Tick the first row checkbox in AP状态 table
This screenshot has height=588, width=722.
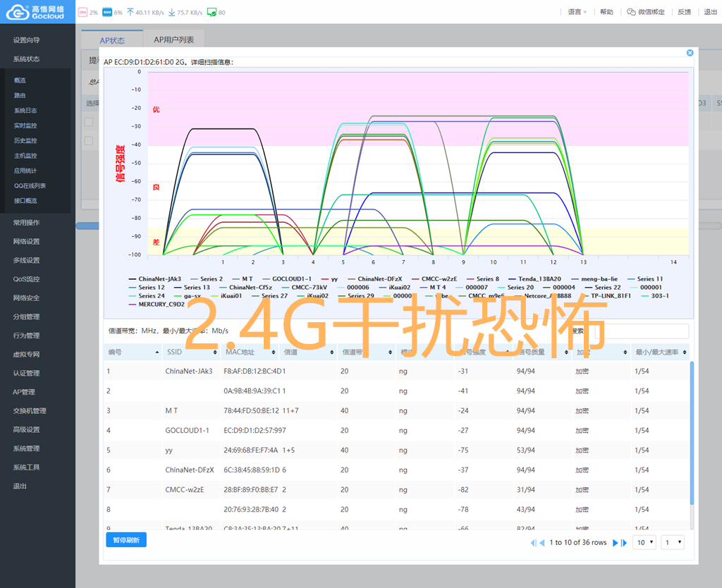point(89,122)
